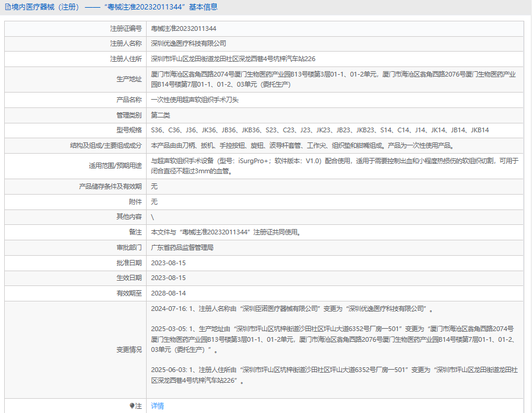Click the 附件 label

coord(135,202)
